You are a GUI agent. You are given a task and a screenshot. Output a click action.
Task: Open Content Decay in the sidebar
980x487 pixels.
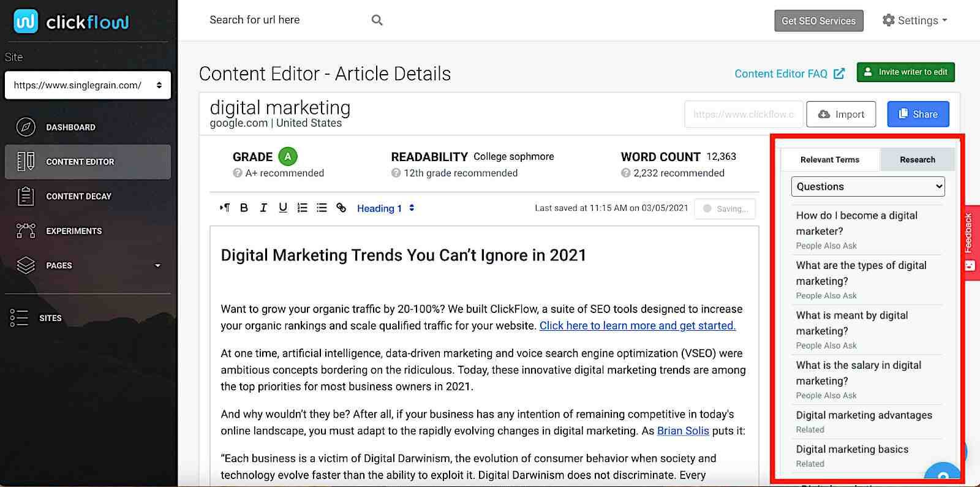pyautogui.click(x=78, y=197)
